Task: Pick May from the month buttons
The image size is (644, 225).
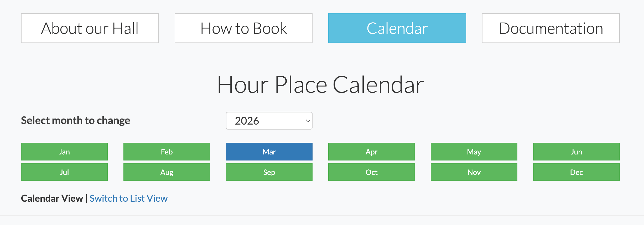Action: [474, 152]
